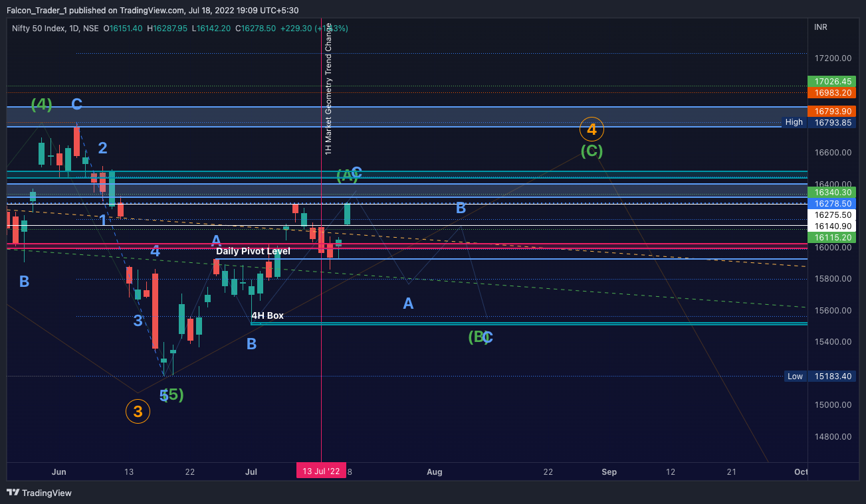This screenshot has width=866, height=504.
Task: Click the 17200.00 price axis value
Action: [x=833, y=58]
